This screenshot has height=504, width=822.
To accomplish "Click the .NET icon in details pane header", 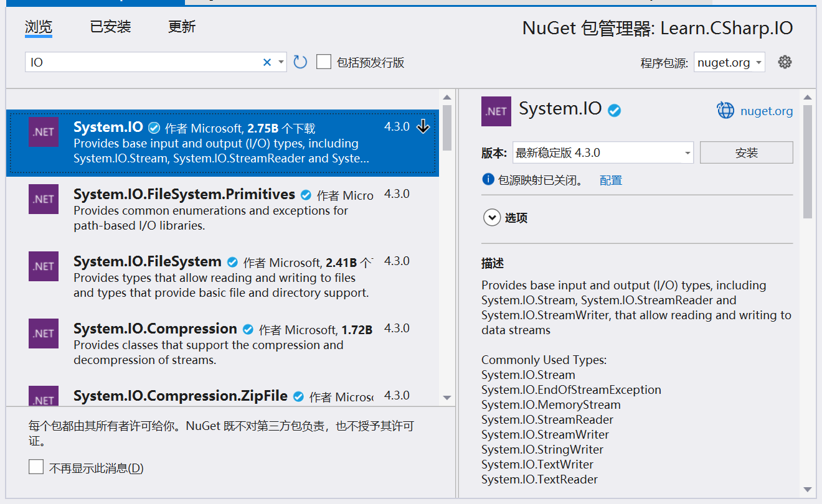I will tap(496, 111).
